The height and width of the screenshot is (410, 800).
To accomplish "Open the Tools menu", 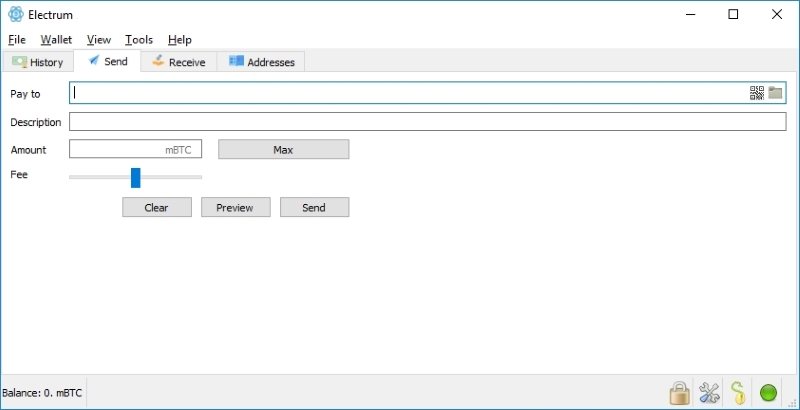I will tap(139, 40).
